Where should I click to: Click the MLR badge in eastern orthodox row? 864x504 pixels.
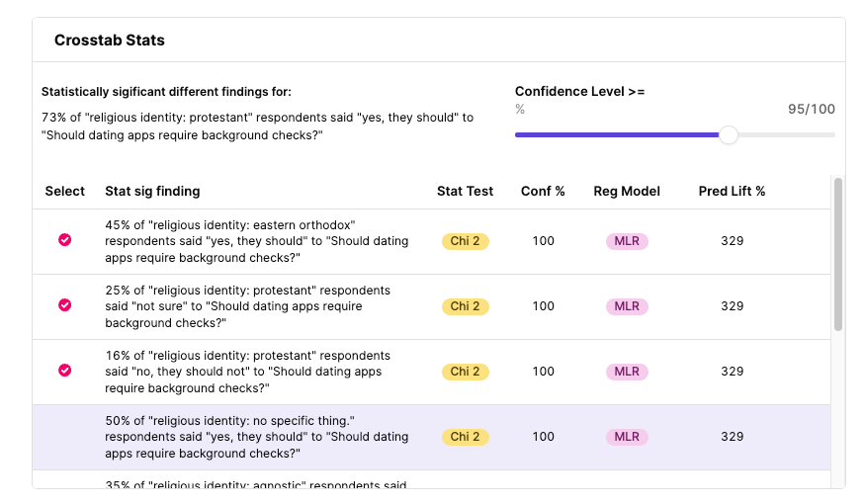pos(627,241)
